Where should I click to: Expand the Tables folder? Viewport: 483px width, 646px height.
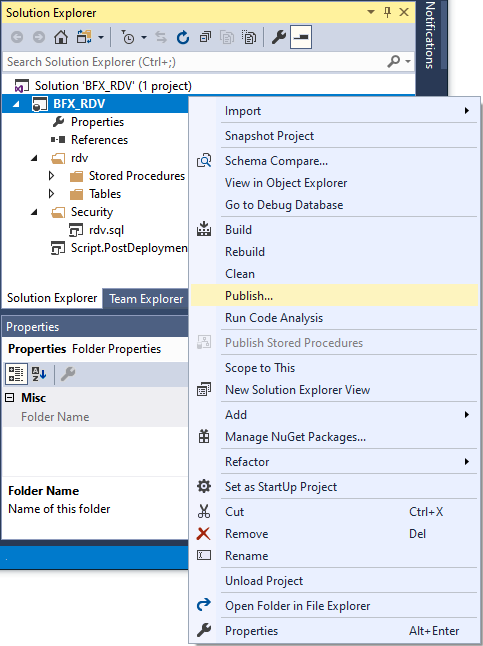tap(51, 194)
